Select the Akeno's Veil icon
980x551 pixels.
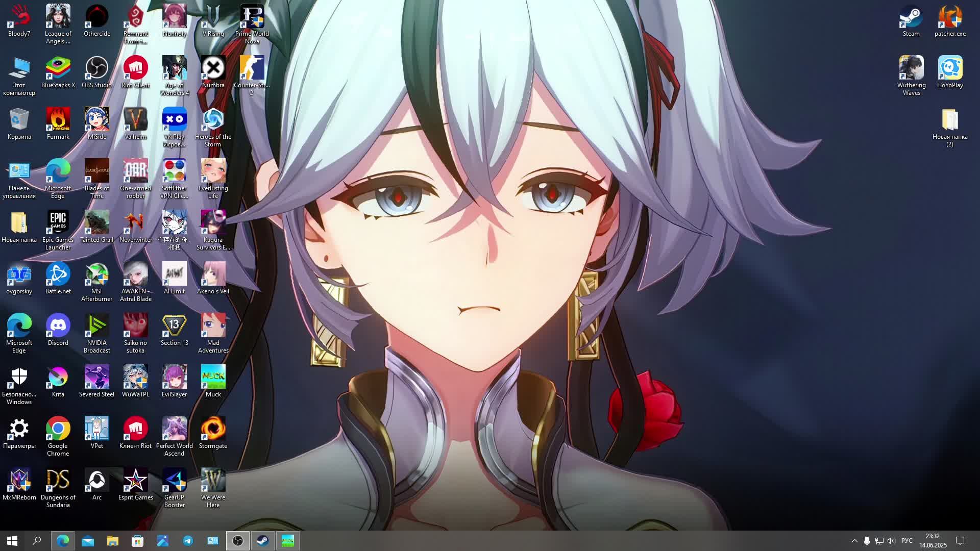[x=213, y=279]
